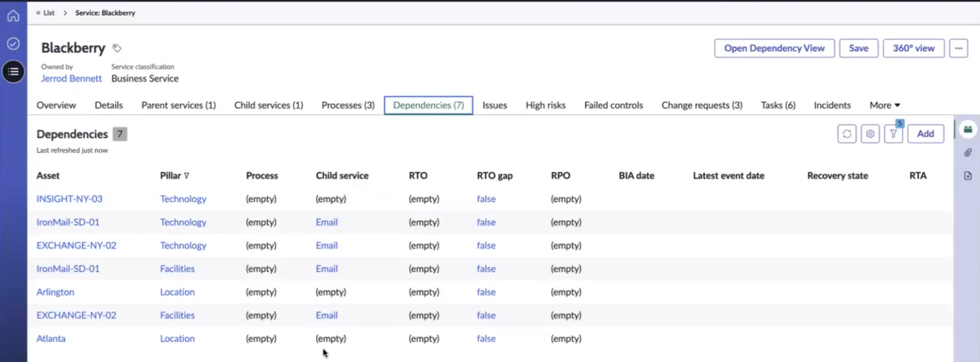Sort by the BIA date column header
The height and width of the screenshot is (362, 980).
pyautogui.click(x=636, y=176)
